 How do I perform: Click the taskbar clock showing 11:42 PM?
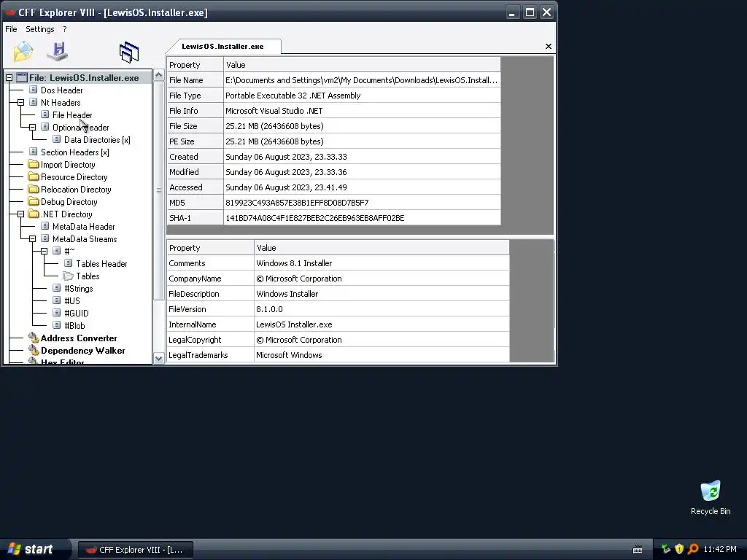(x=720, y=549)
